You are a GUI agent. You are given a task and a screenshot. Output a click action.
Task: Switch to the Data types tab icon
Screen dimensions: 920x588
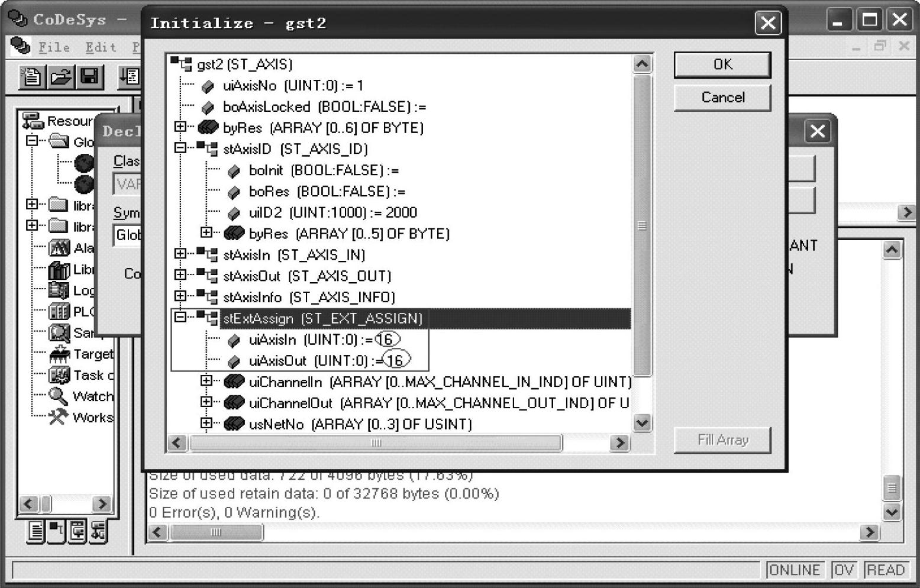pos(57,531)
